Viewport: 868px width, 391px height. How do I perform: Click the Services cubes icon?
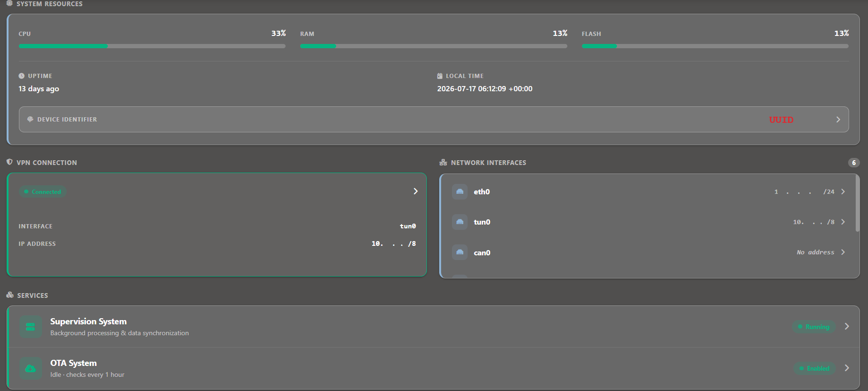pos(10,295)
